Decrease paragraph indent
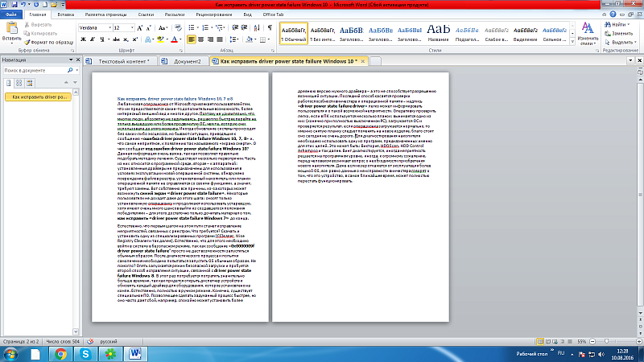Image resolution: width=644 pixels, height=362 pixels. coord(235,28)
